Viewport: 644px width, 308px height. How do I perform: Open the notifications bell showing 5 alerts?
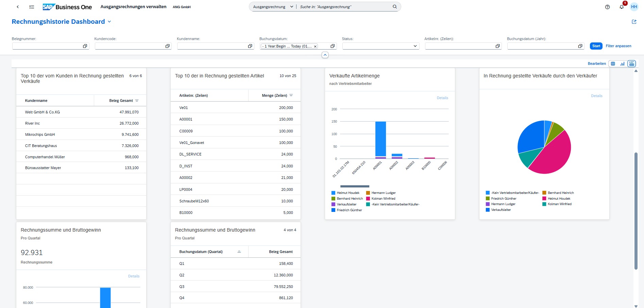[622, 7]
